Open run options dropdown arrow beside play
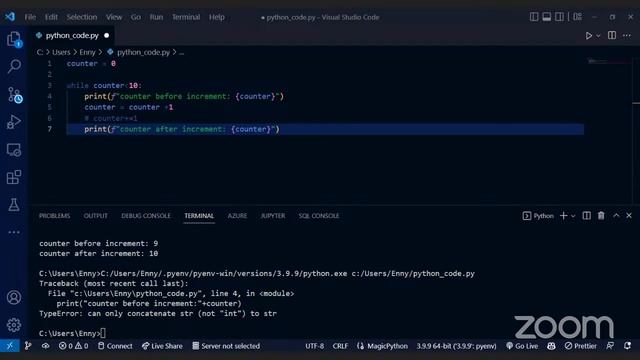640x360 pixels. click(598, 36)
